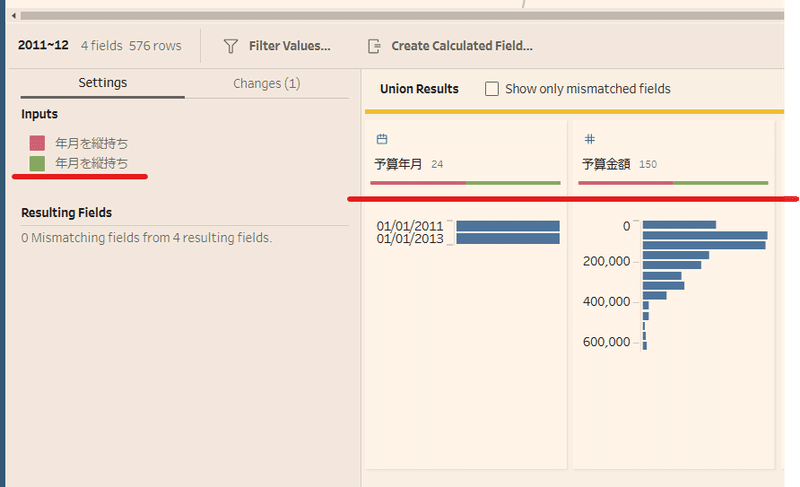
Task: Click the red input color swatch
Action: pos(37,143)
